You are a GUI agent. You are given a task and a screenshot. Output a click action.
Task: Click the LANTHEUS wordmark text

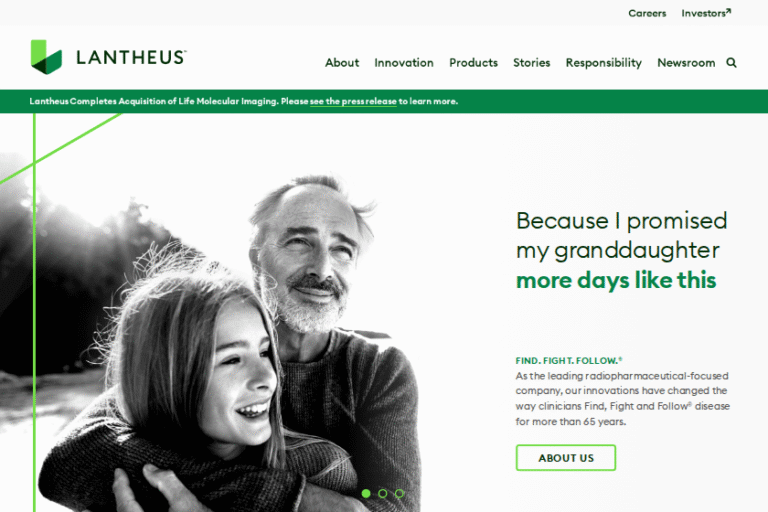[131, 57]
